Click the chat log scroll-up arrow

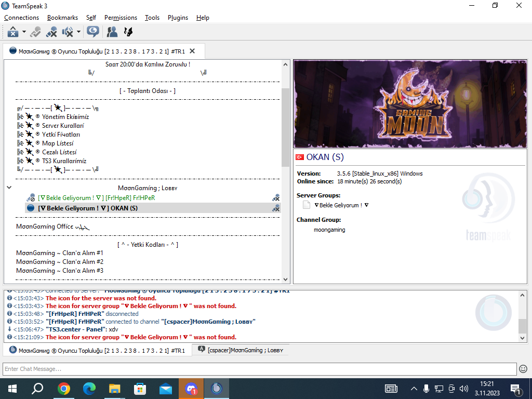[x=523, y=295]
